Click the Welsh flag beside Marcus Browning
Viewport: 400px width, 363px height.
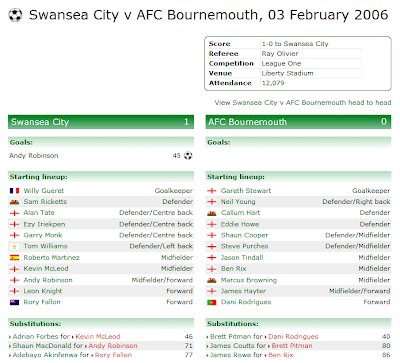coord(212,280)
